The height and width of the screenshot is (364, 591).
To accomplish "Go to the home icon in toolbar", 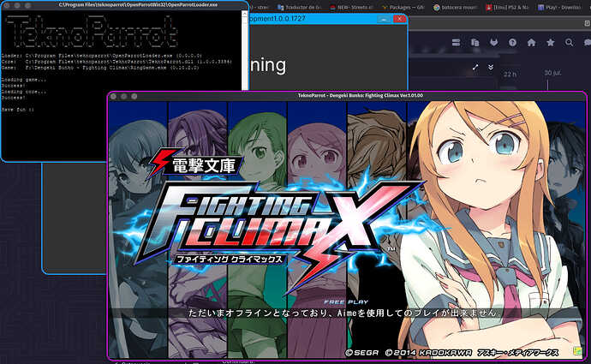I will tap(530, 42).
